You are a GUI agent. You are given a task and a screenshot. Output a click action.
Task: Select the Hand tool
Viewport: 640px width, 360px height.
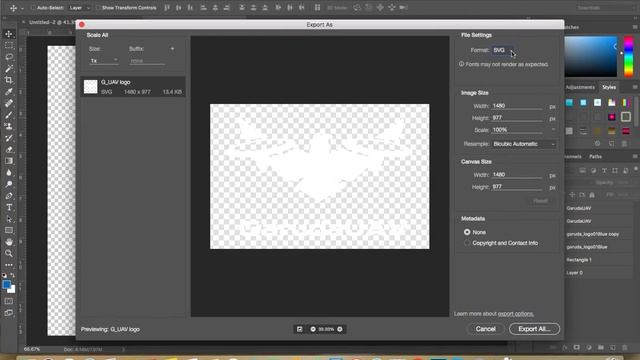click(x=9, y=242)
